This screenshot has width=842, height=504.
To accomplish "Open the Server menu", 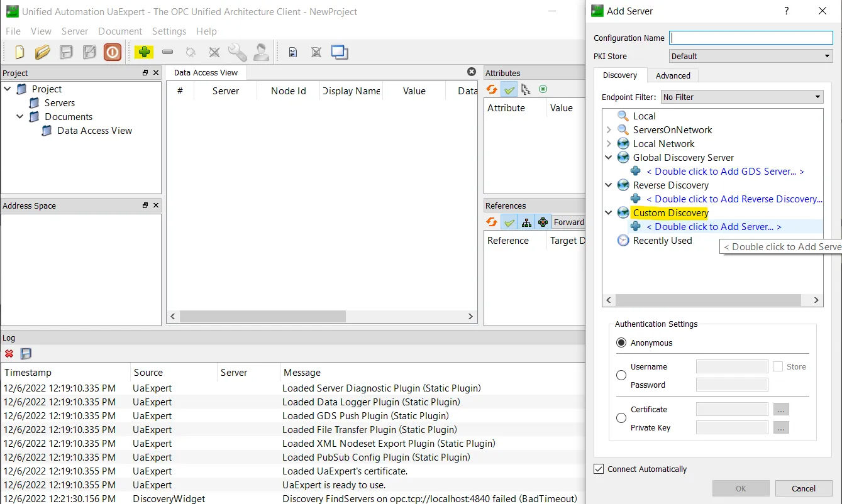I will point(75,31).
